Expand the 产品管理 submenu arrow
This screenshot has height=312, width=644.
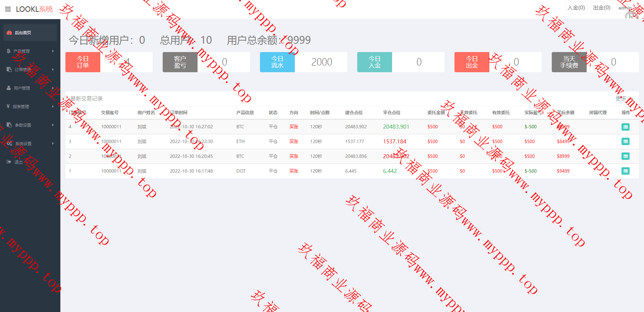(53, 51)
